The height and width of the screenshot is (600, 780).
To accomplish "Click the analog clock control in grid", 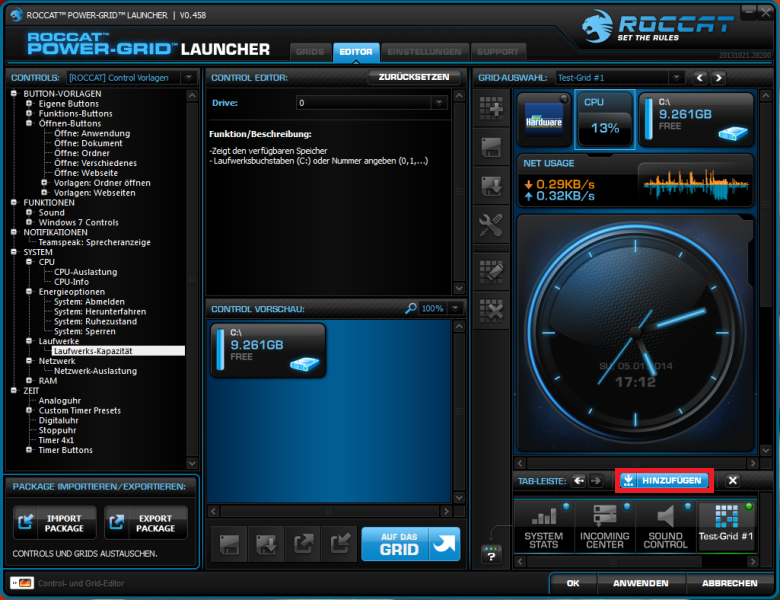I will pyautogui.click(x=635, y=332).
